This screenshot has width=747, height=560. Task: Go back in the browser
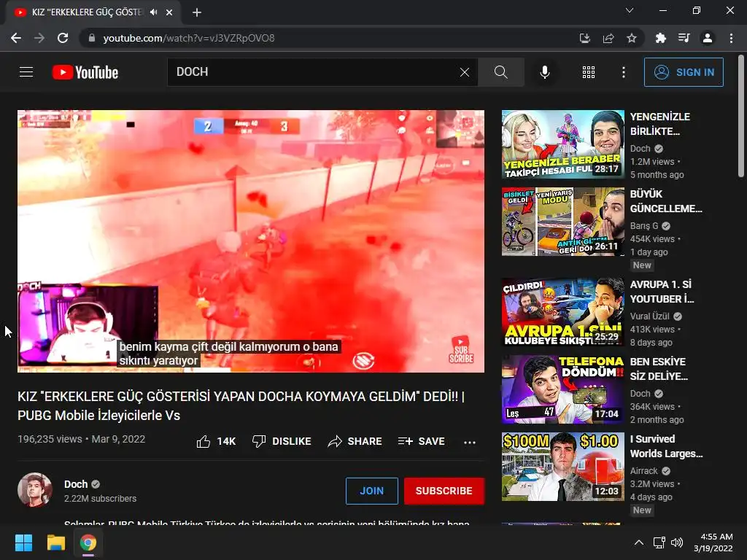tap(16, 38)
